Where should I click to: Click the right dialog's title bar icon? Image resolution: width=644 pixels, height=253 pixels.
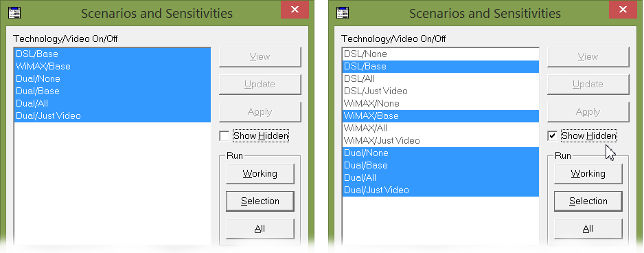[x=343, y=13]
